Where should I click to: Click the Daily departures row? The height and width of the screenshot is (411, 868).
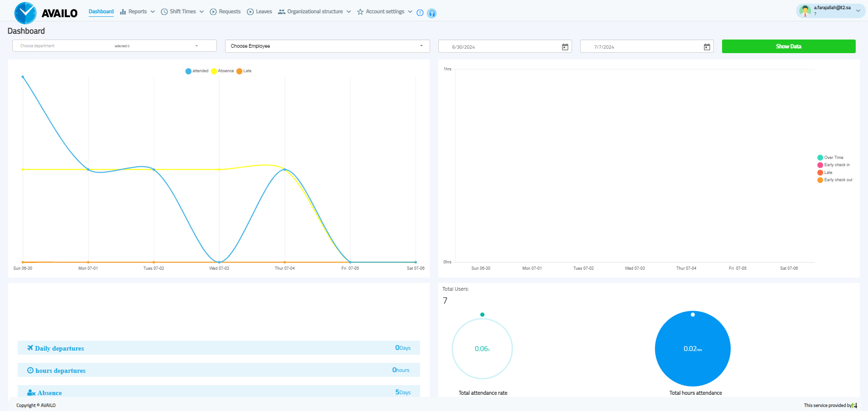click(219, 348)
